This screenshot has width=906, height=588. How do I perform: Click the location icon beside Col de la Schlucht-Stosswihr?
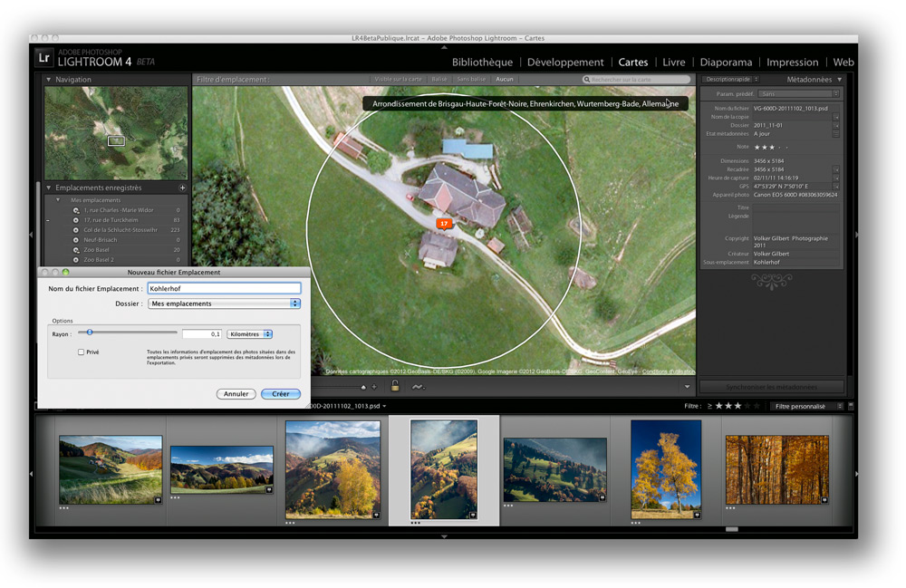tap(76, 230)
